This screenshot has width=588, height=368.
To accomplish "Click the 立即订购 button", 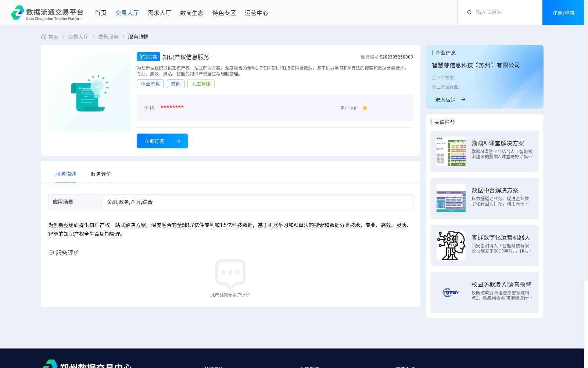I will click(x=162, y=141).
